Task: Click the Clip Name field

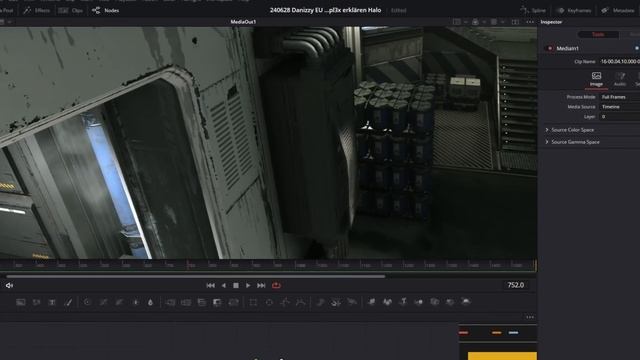Action: (x=620, y=61)
